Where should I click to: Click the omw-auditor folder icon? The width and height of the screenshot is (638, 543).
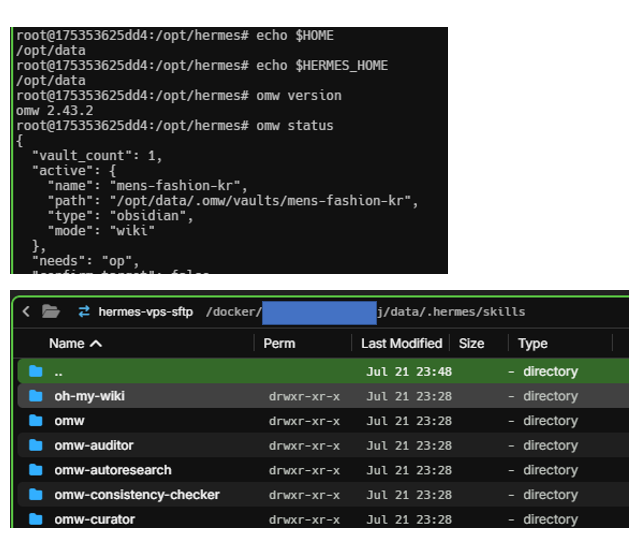point(36,445)
